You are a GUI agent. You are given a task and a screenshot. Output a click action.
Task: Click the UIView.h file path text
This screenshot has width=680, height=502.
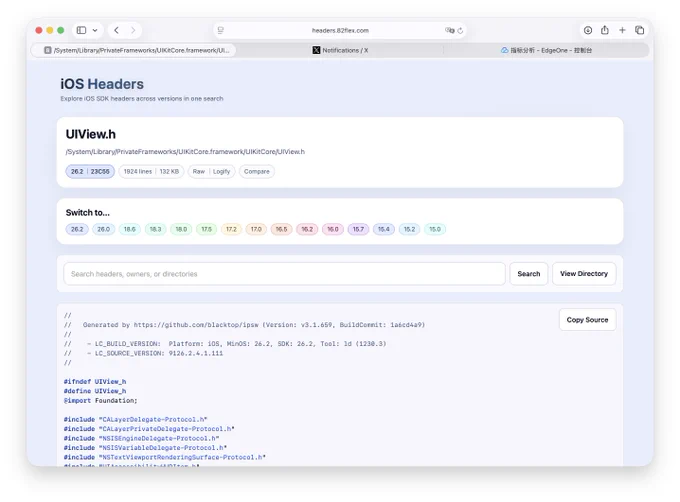[185, 152]
